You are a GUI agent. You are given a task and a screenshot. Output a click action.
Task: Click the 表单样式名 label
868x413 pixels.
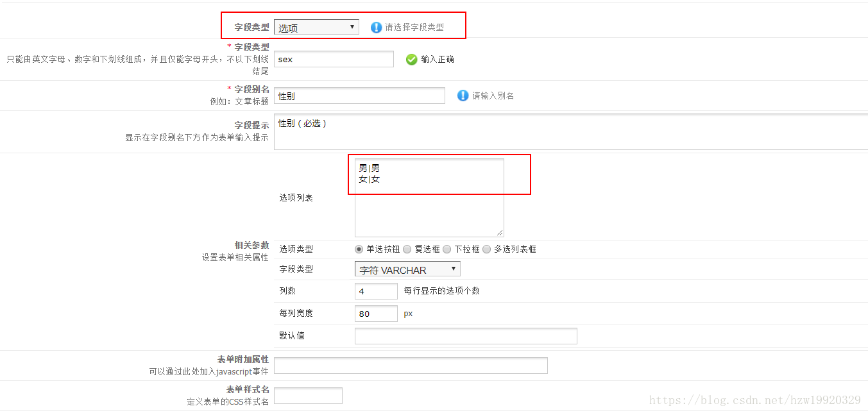tap(248, 389)
